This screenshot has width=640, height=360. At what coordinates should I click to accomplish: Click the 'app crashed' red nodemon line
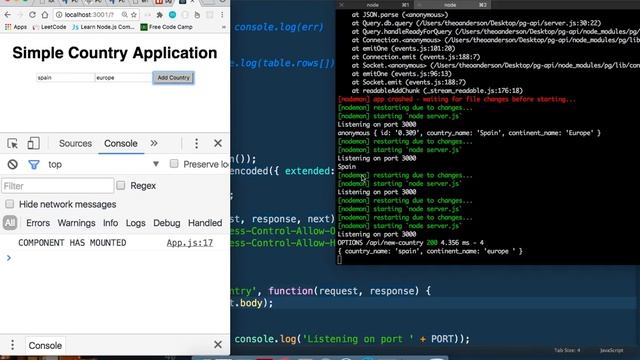tap(457, 99)
